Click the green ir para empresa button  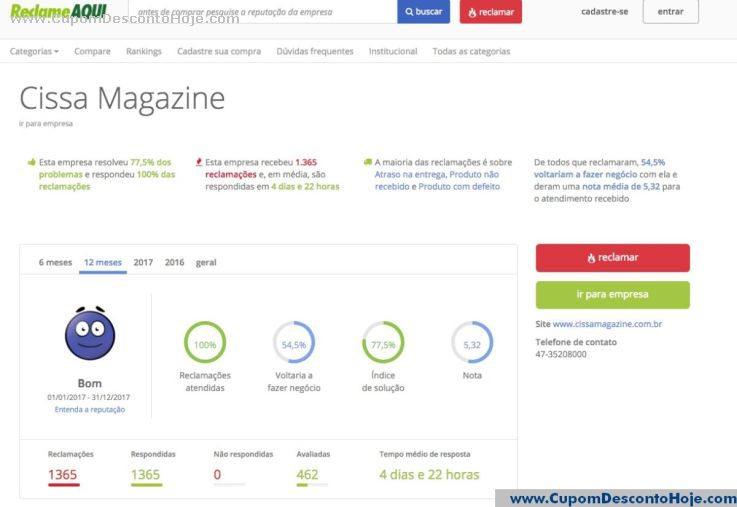tap(613, 295)
